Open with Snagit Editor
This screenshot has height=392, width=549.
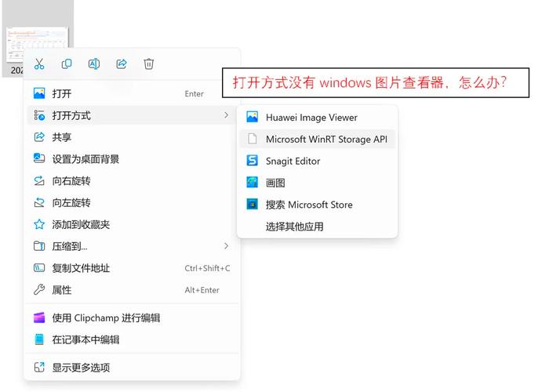tap(317, 161)
